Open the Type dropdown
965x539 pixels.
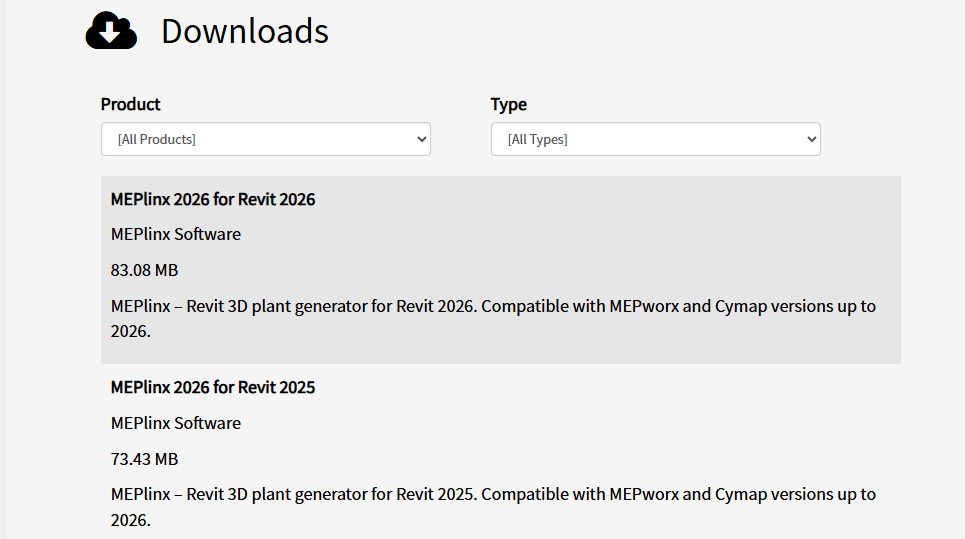click(655, 139)
